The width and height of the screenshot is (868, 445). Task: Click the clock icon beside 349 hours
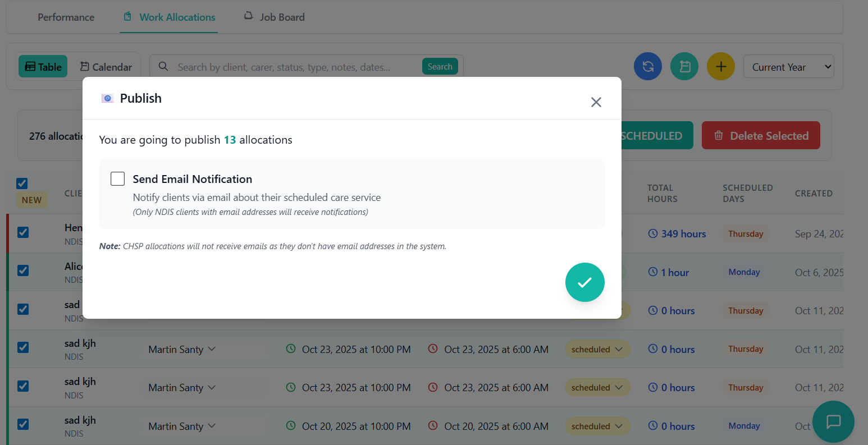tap(653, 234)
